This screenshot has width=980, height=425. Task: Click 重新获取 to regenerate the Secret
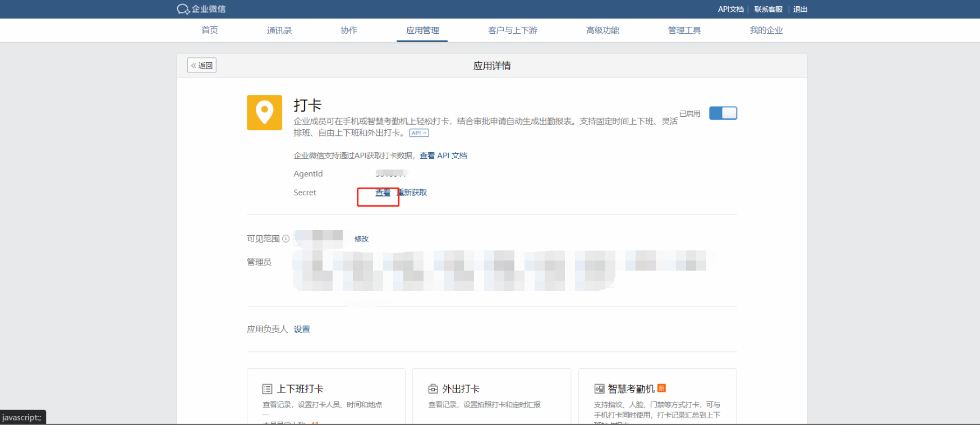(412, 193)
